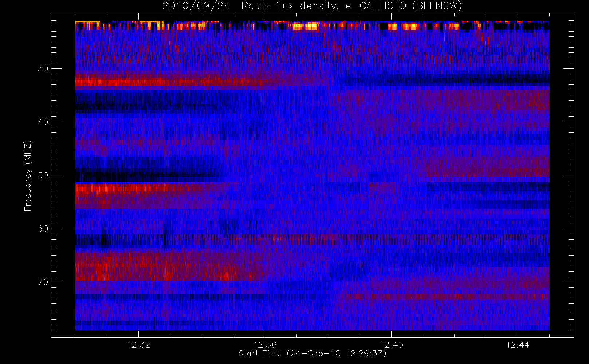The image size is (589, 364).
Task: Click the 50 frequency tick label
Action: (x=43, y=175)
